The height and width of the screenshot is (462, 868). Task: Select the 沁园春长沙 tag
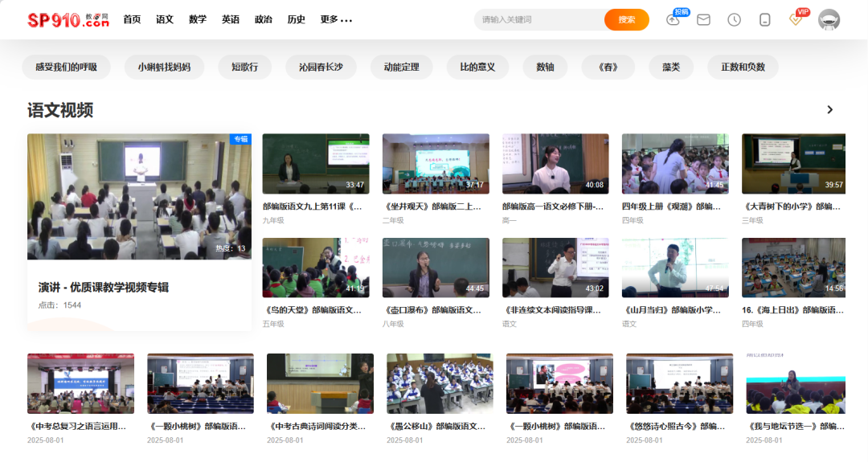pyautogui.click(x=321, y=67)
